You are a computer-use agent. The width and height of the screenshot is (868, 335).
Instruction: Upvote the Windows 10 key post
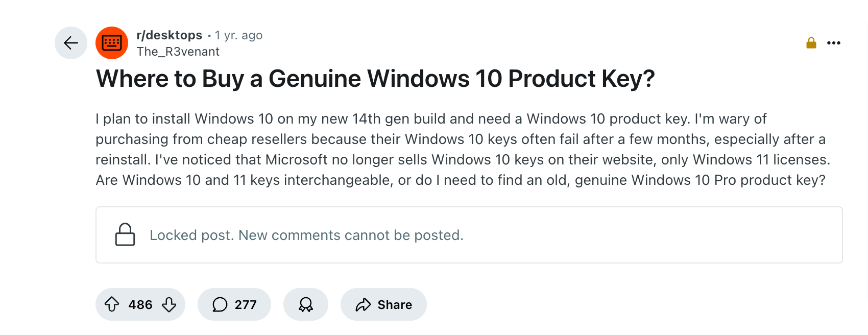point(112,304)
